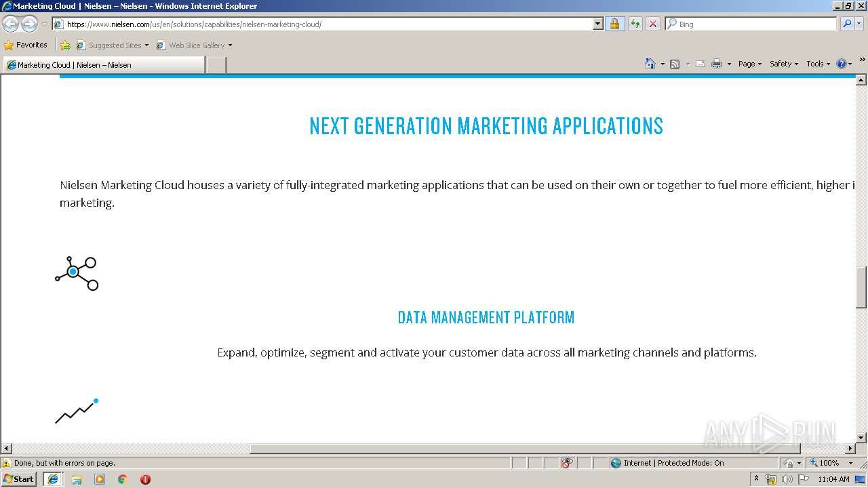Screen dimensions: 868x488
Task: Click the red Opera taskbar icon
Action: [x=145, y=479]
